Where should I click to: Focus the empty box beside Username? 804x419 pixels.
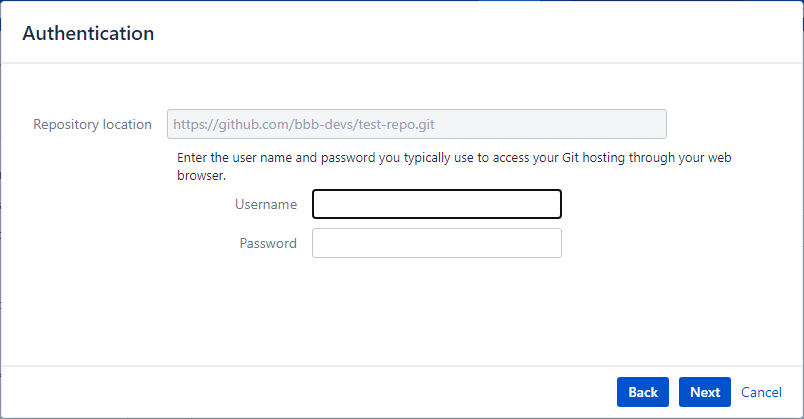(437, 204)
